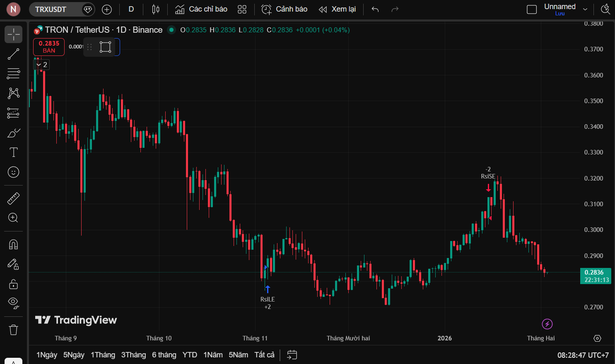615x364 pixels.
Task: Click the 0.3000 price axis label
Action: [593, 230]
